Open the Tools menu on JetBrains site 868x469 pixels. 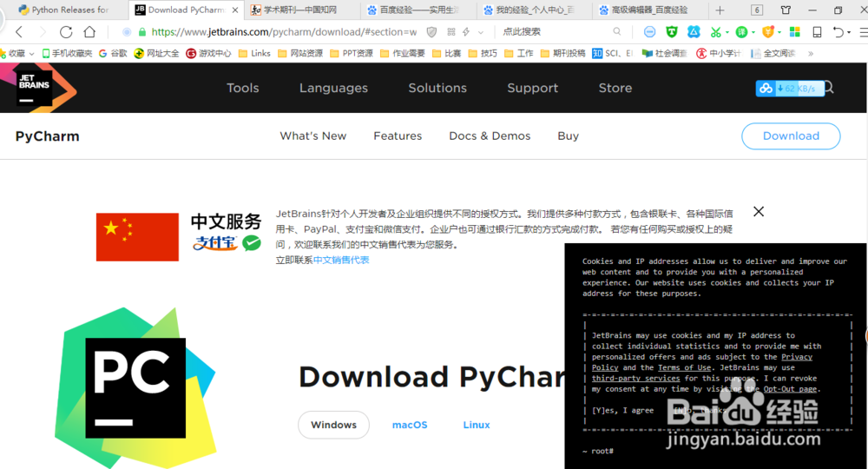(x=242, y=88)
